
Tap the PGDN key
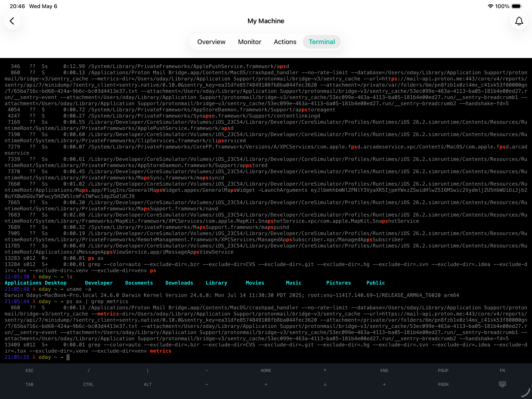(443, 385)
